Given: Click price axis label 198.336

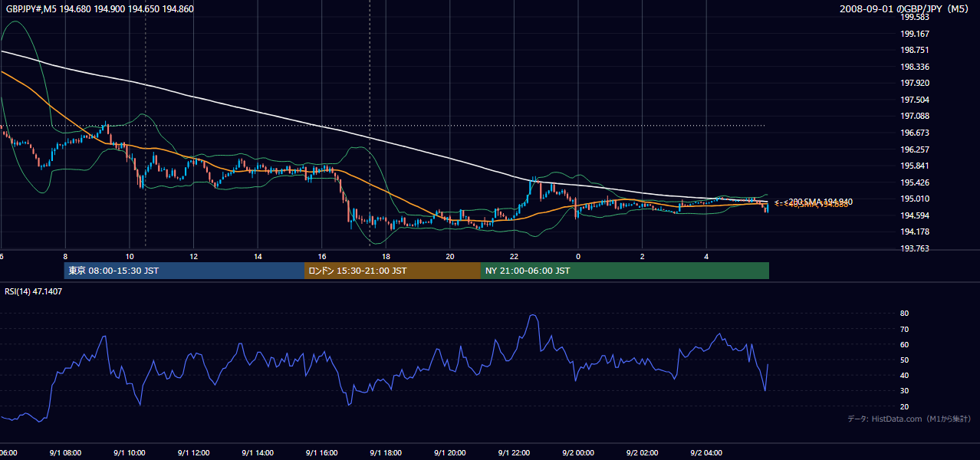Looking at the screenshot, I should pos(915,67).
